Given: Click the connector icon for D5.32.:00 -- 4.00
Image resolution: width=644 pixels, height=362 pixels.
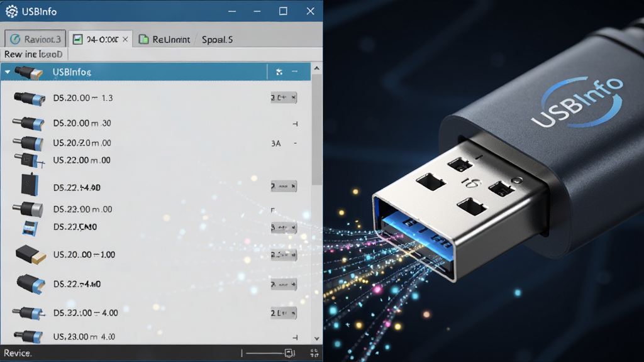Looking at the screenshot, I should [29, 313].
